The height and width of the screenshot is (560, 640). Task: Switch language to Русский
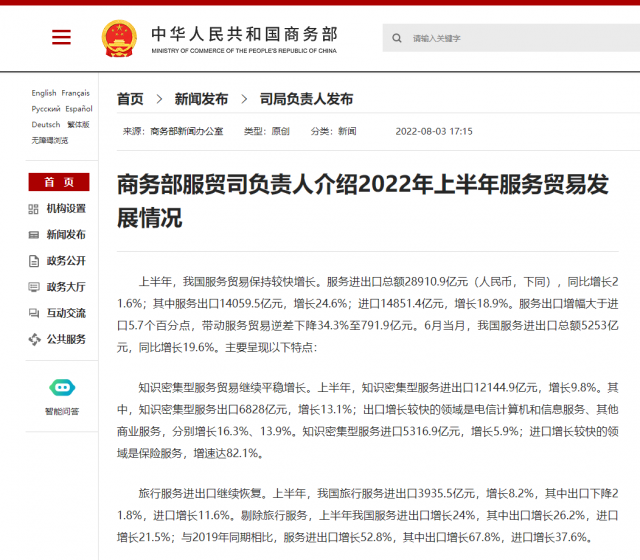coord(46,109)
